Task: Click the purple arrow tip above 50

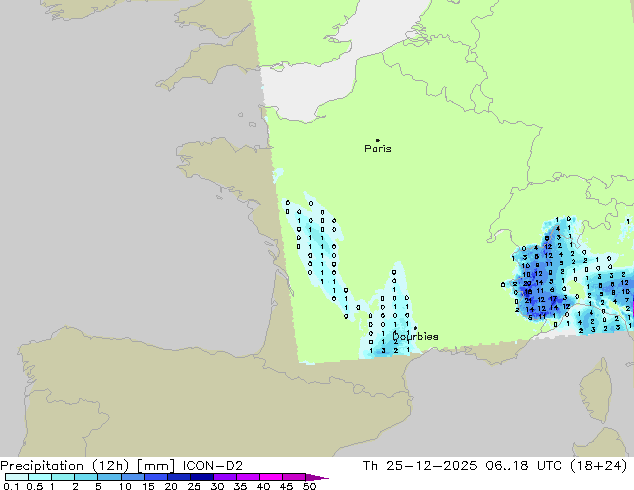Action: 317,477
